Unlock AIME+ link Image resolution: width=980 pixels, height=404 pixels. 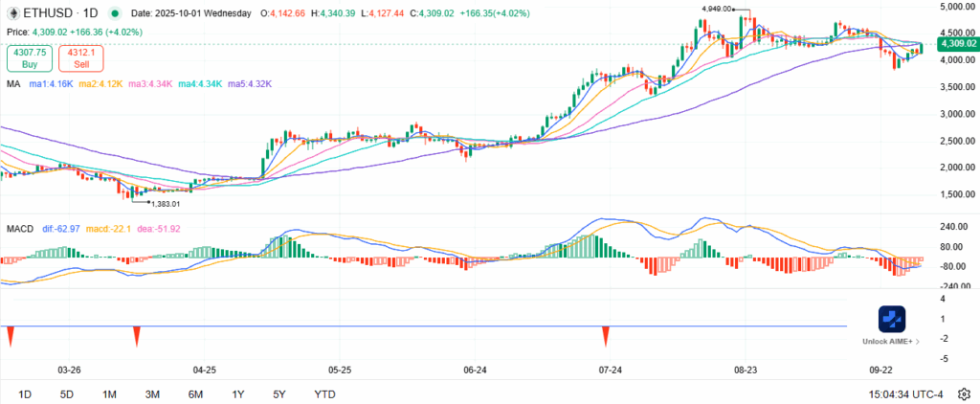point(892,341)
